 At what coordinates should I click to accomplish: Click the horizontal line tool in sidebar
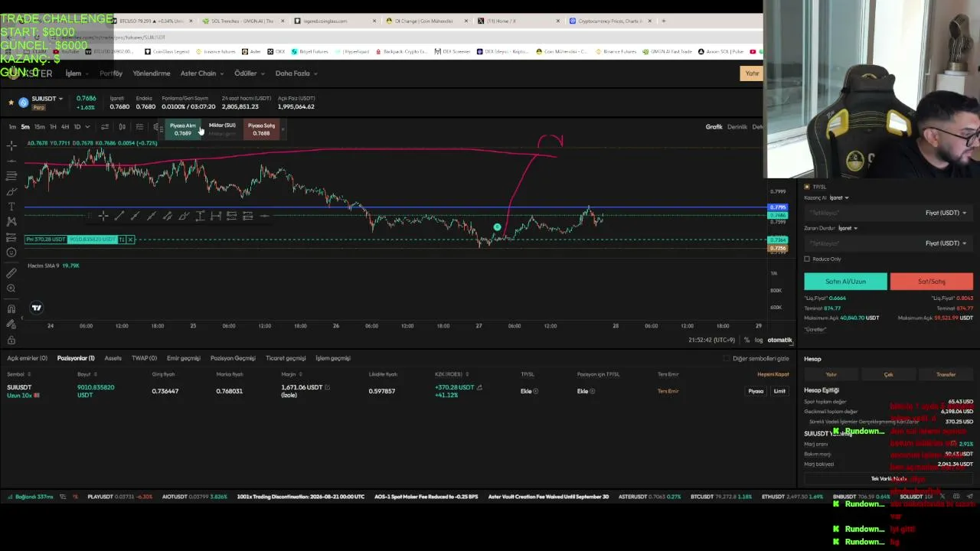point(11,161)
